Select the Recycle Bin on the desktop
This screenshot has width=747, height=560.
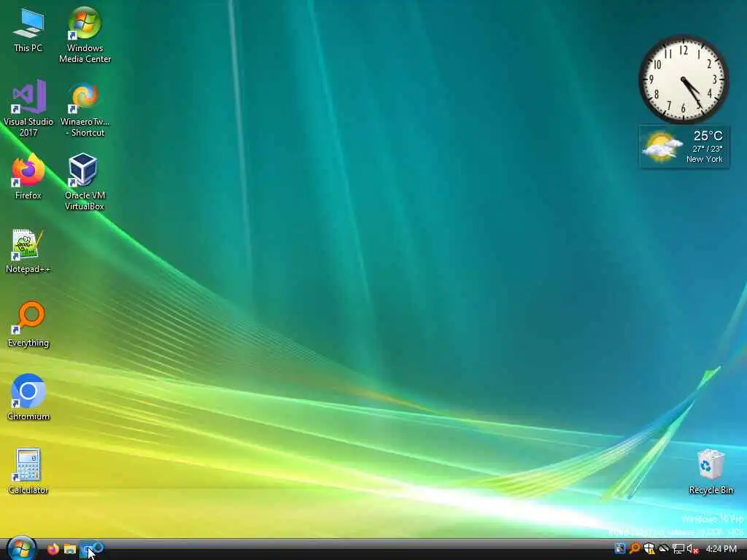click(711, 472)
